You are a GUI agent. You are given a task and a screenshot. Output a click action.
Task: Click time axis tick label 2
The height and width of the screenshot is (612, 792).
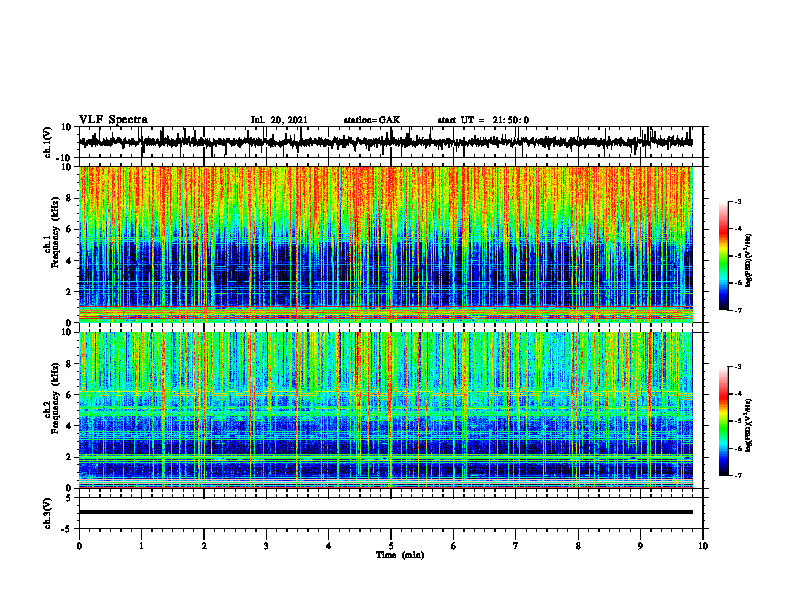coord(204,546)
